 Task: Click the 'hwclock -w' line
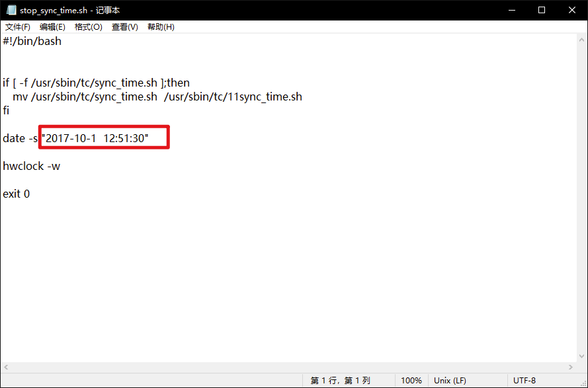pos(32,166)
